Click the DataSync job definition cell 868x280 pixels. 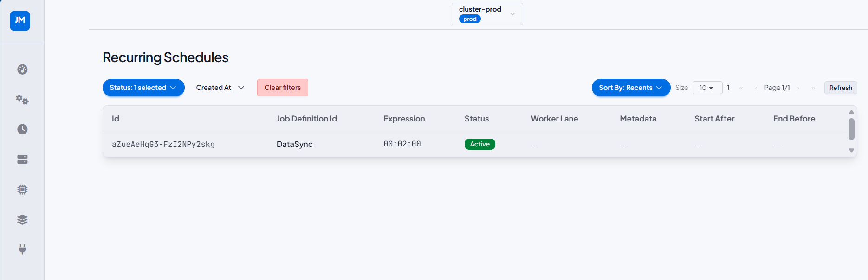click(295, 144)
